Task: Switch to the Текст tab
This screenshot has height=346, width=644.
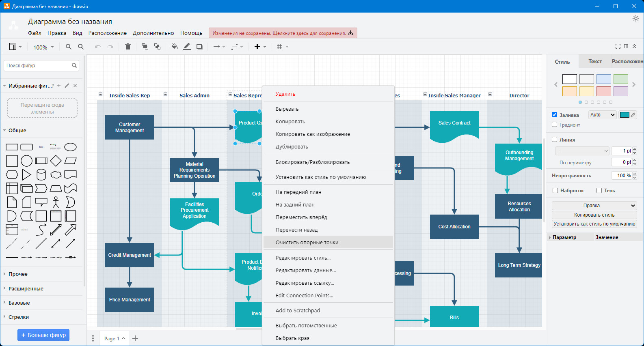Action: [595, 62]
